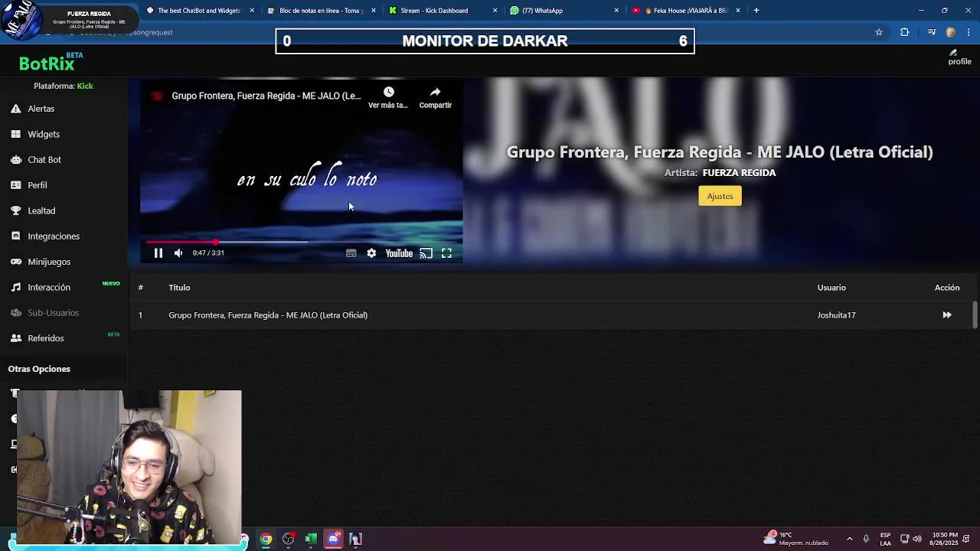Bookmark this page with the star icon
The height and width of the screenshot is (551, 980).
pos(879,32)
